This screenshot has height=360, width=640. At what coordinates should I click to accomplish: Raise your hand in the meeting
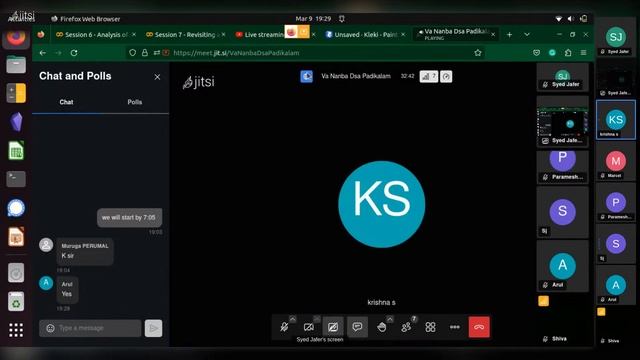tap(382, 327)
